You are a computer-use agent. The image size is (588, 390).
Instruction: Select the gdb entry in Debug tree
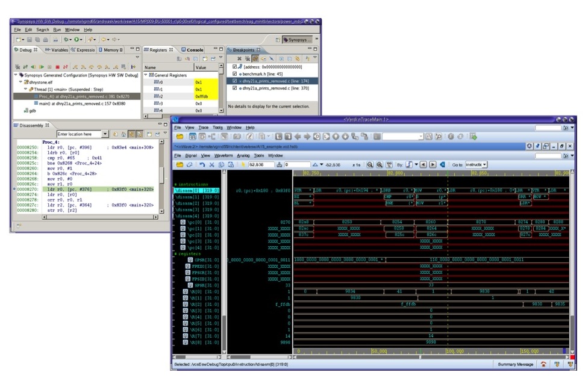point(30,111)
